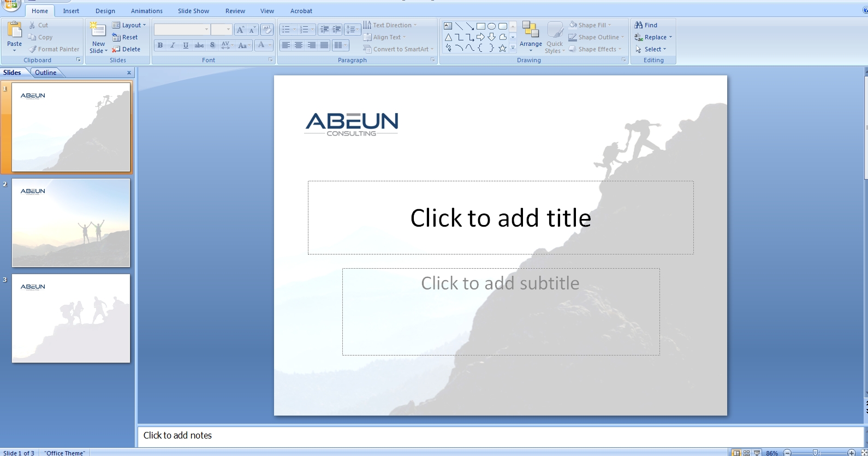The height and width of the screenshot is (456, 868).
Task: Apply strikethrough formatting
Action: 199,45
